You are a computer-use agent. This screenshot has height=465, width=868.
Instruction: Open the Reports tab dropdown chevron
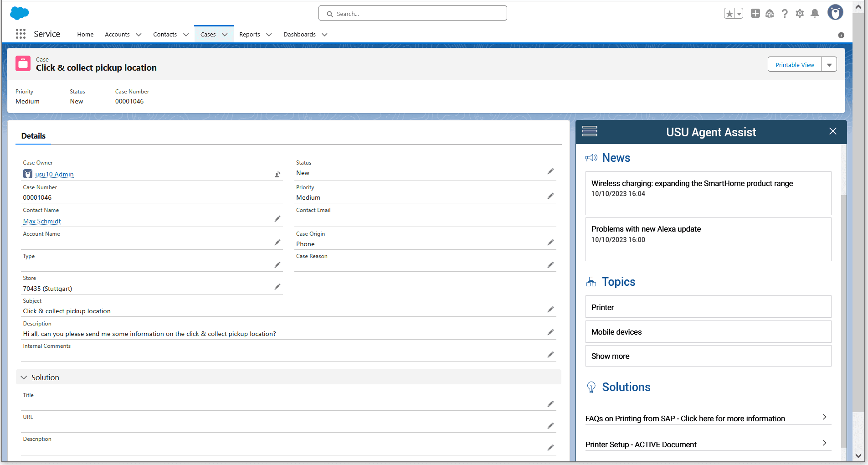point(269,35)
